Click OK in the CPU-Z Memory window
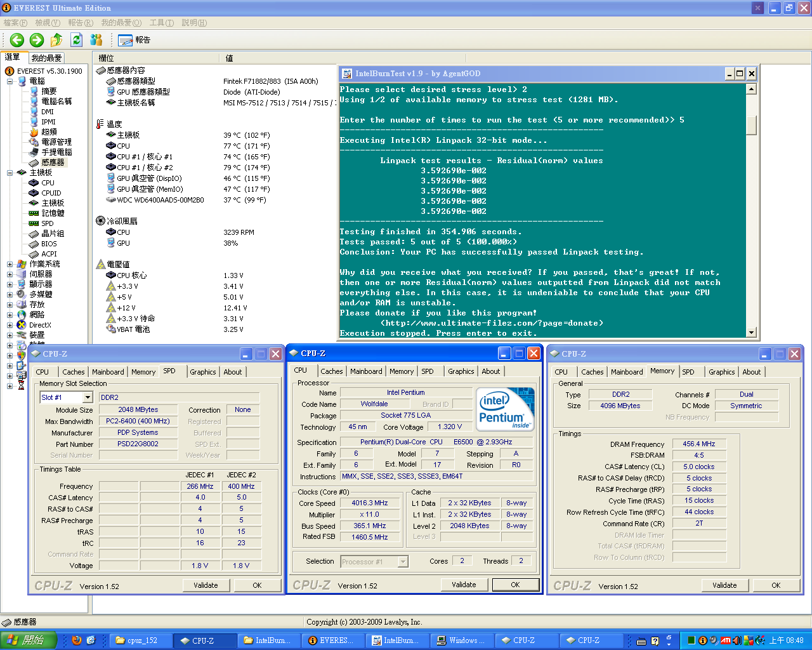Viewport: 812px width, 650px height. coord(776,585)
